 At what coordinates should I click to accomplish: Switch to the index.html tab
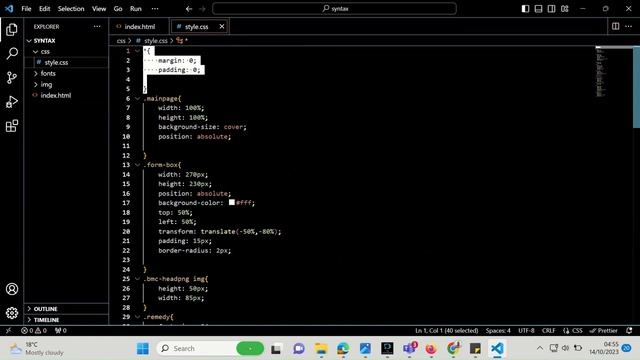tap(139, 27)
